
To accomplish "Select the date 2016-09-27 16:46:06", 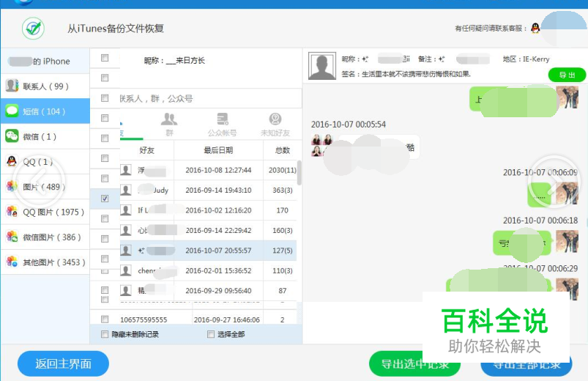I will (226, 319).
